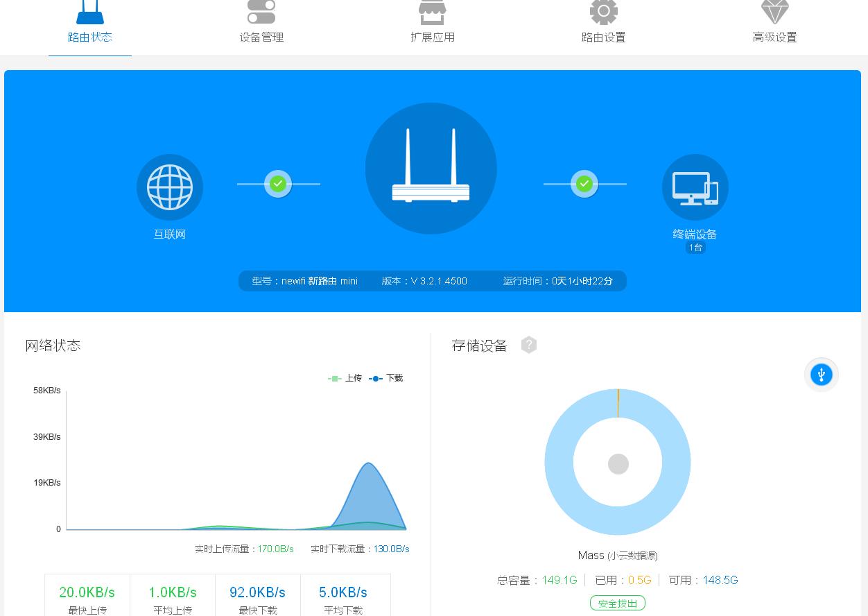Click the green check between 互联网 and router
Screen dimensions: 868x616
278,184
